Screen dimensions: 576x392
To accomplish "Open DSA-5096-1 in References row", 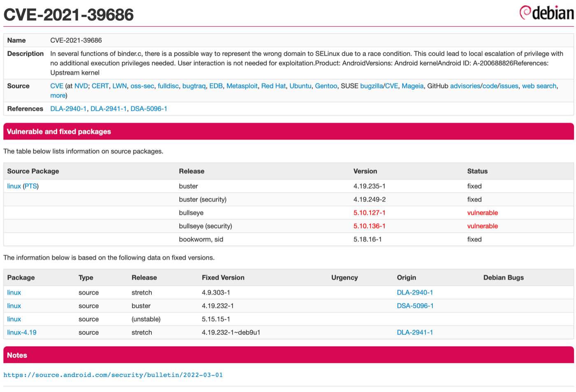I will point(149,109).
